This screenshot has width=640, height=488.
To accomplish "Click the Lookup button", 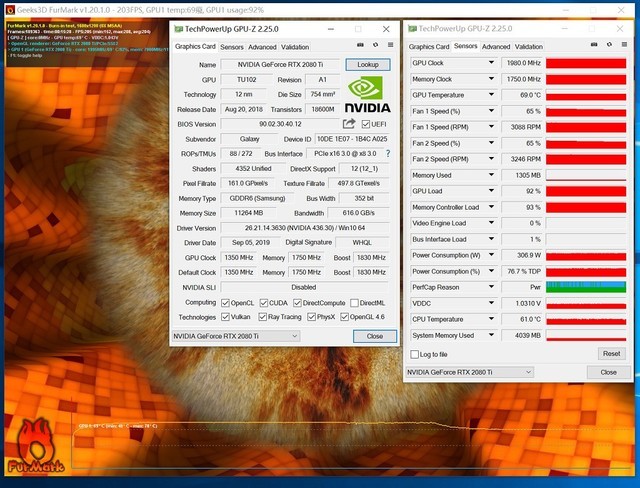I will click(368, 64).
